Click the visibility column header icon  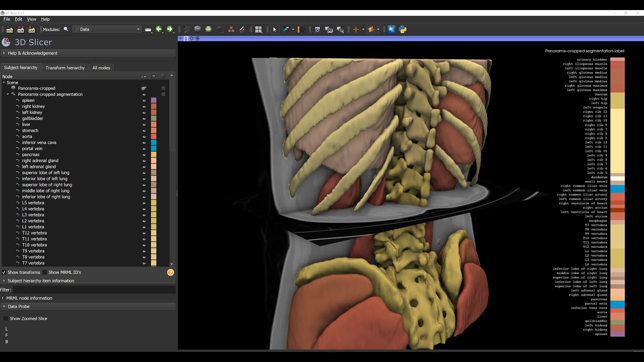coord(144,76)
